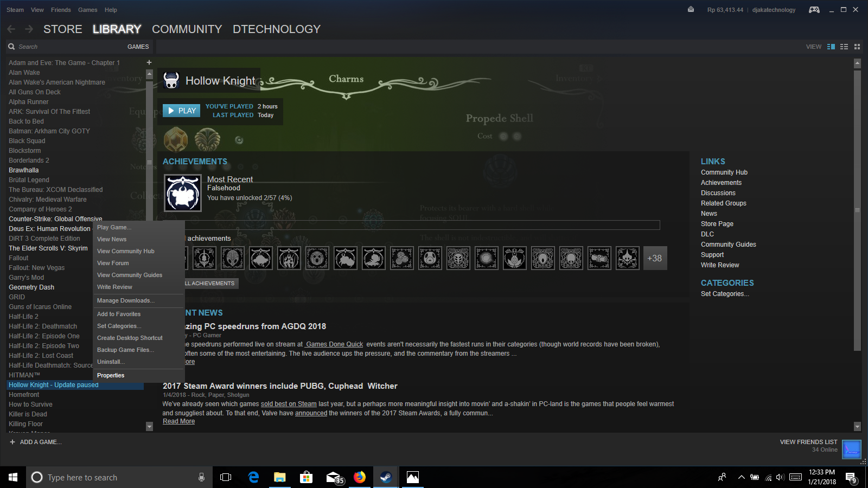The width and height of the screenshot is (868, 488).
Task: Open Big Picture mode controller icon
Action: point(814,10)
